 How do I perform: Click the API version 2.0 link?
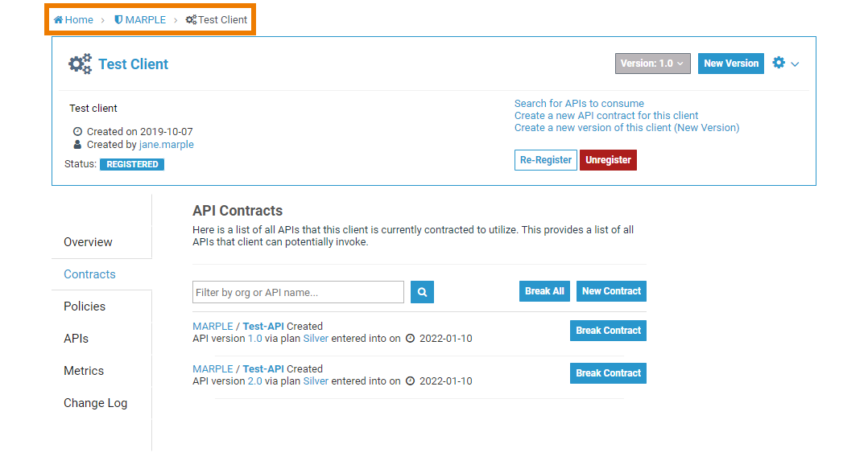[x=254, y=381]
